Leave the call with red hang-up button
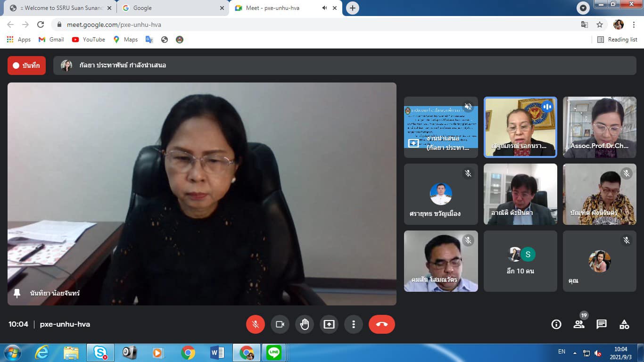Viewport: 644px width, 362px height. point(381,324)
